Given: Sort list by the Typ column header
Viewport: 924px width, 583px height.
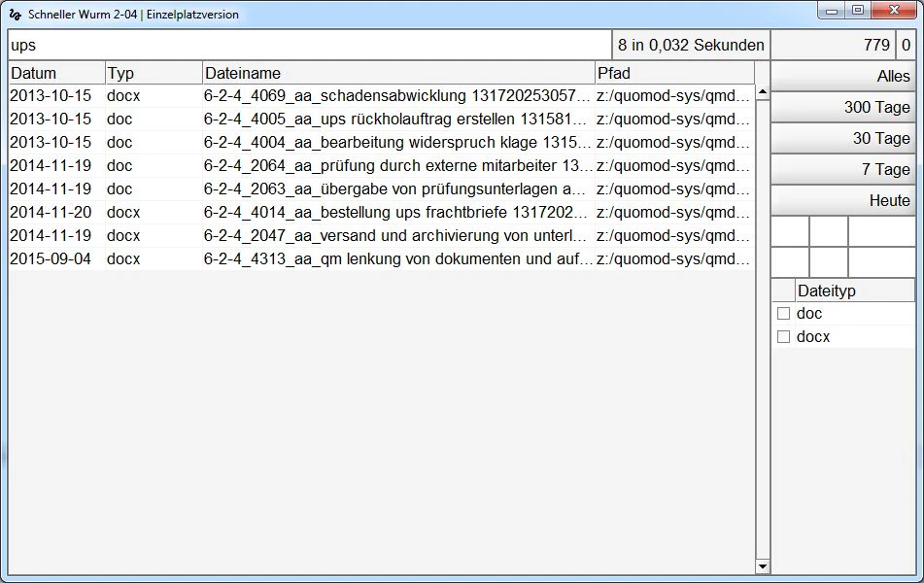Looking at the screenshot, I should point(154,73).
